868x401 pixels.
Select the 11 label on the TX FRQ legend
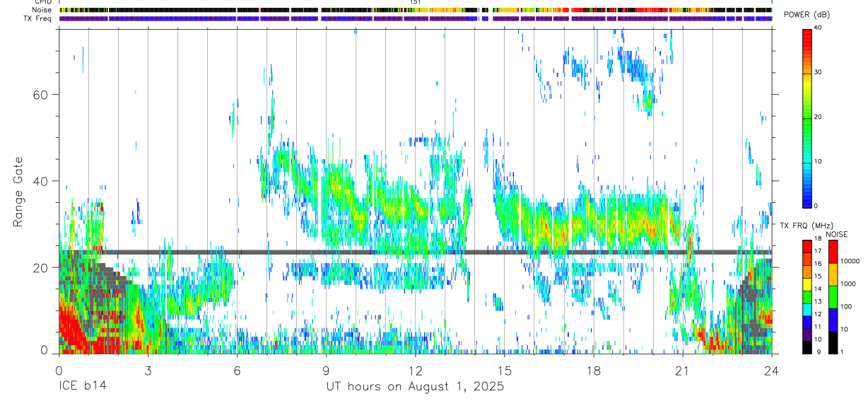click(x=817, y=327)
